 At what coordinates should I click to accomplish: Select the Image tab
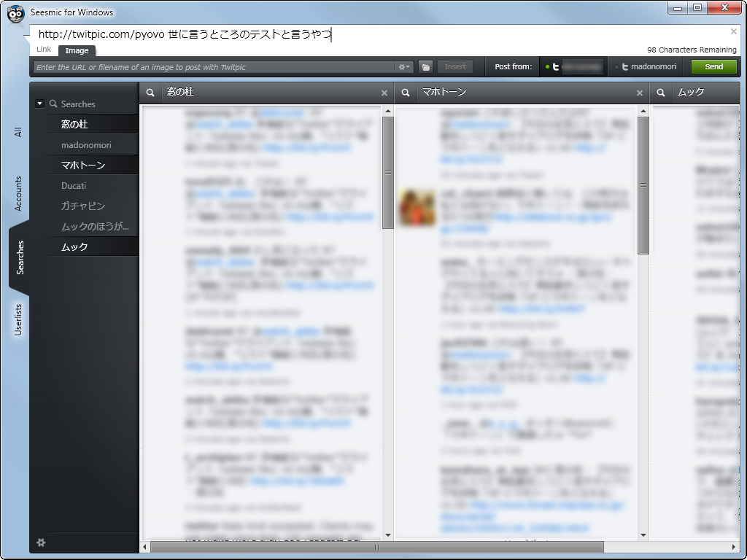[77, 50]
